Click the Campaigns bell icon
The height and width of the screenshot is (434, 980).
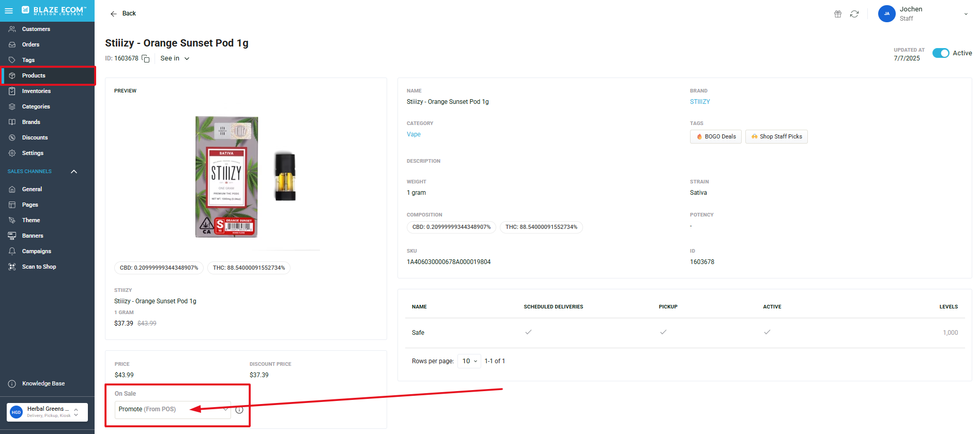12,251
